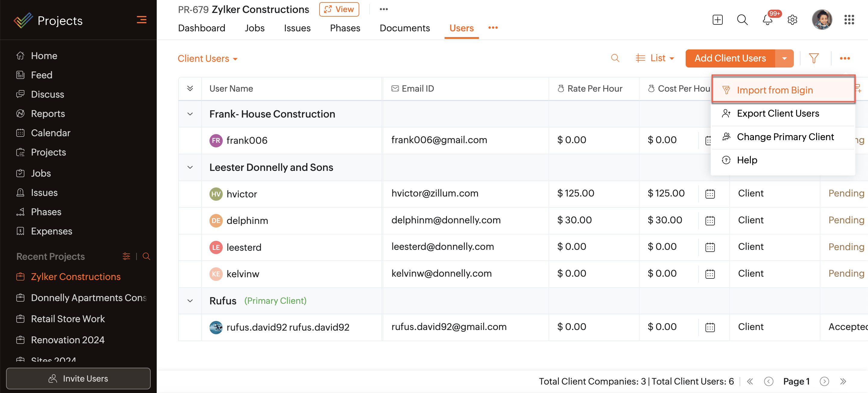868x393 pixels.
Task: Collapse Leester Donnelly and Sons group
Action: click(x=190, y=167)
